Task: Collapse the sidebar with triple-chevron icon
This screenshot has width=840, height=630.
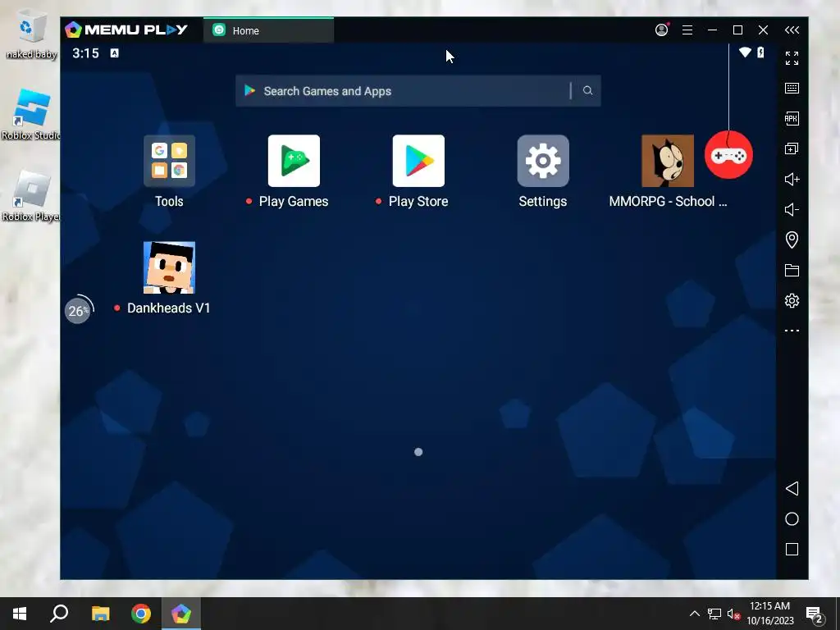Action: pos(792,30)
